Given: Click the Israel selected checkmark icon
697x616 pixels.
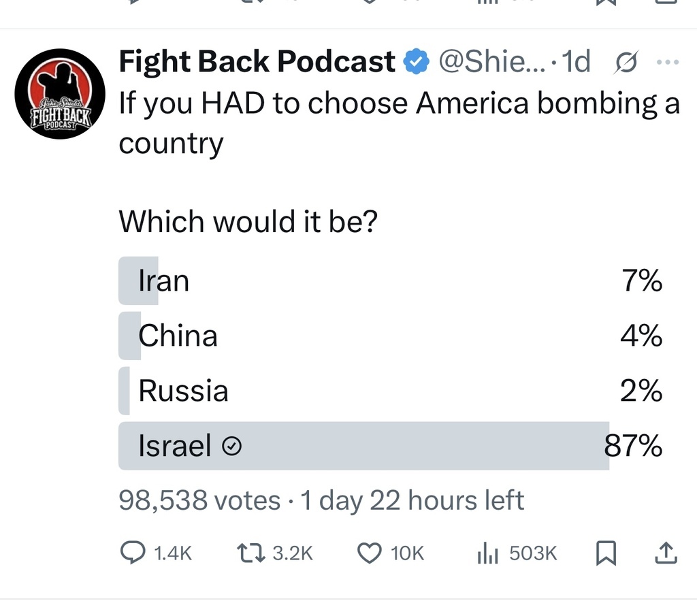Looking at the screenshot, I should [231, 446].
